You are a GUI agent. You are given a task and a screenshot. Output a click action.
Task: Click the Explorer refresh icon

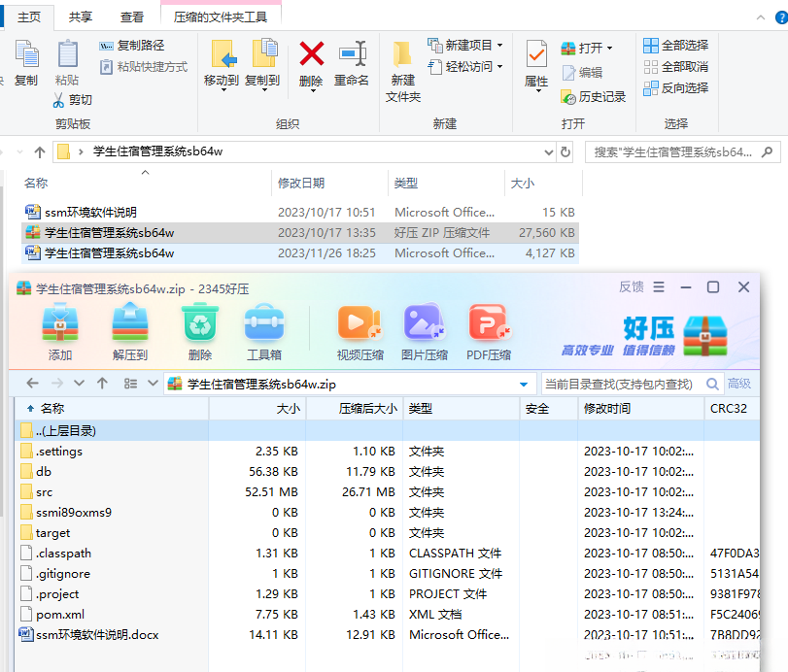click(565, 151)
